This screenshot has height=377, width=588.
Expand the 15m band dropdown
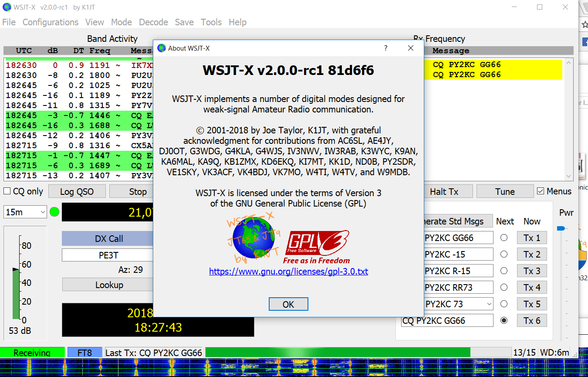point(42,212)
